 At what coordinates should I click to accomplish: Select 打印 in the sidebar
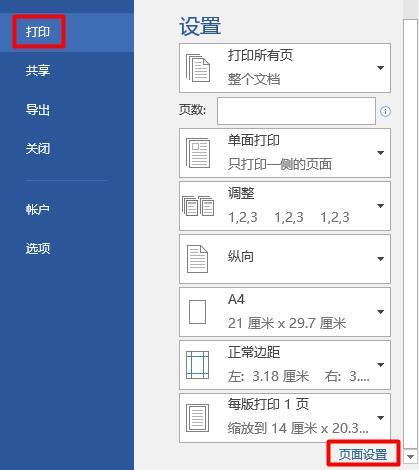point(38,32)
